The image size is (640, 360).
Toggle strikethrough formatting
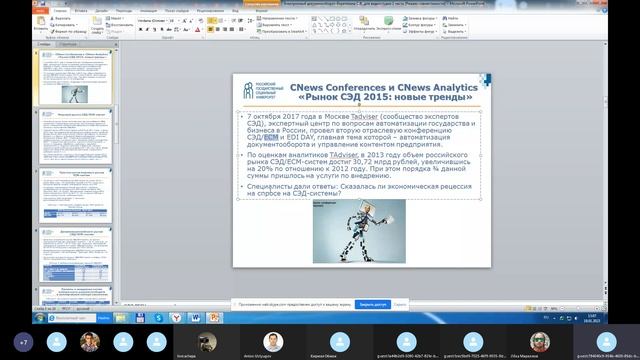coord(169,29)
